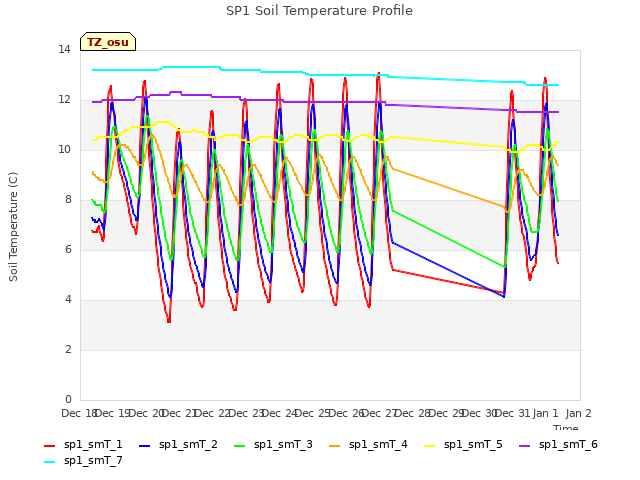
Task: Click the 14 y-axis tick label
Action: (64, 50)
